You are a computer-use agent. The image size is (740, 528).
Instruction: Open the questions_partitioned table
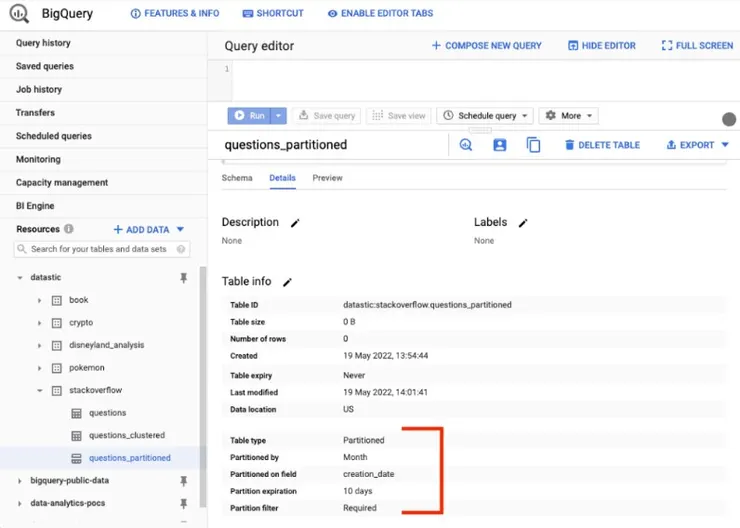(x=129, y=458)
